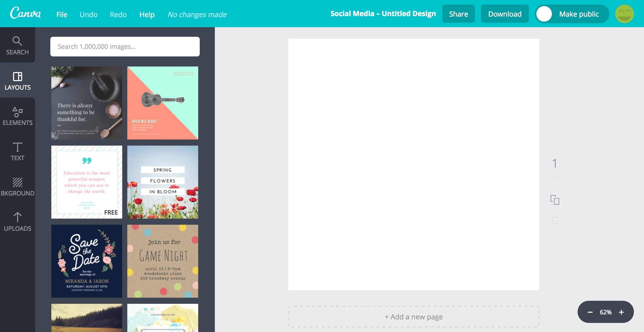
Task: Click the Share button
Action: click(458, 14)
